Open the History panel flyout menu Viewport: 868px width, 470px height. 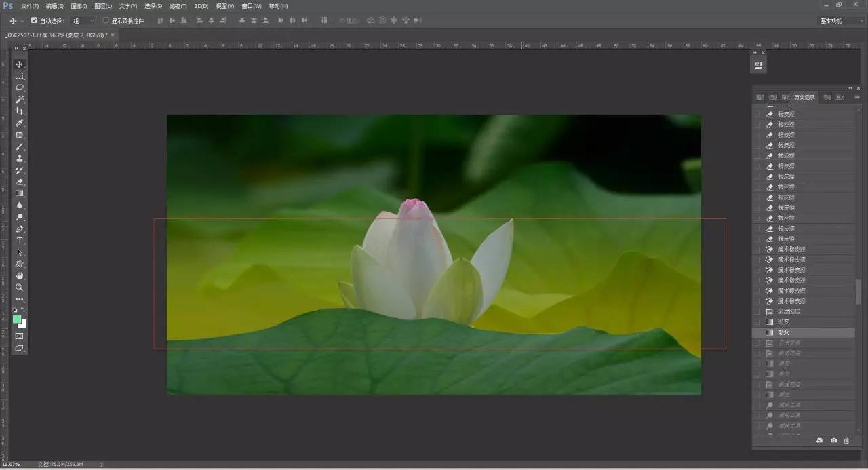click(859, 97)
